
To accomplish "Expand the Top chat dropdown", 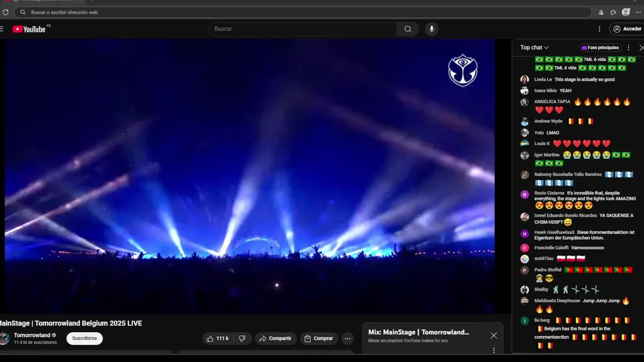I will 534,48.
